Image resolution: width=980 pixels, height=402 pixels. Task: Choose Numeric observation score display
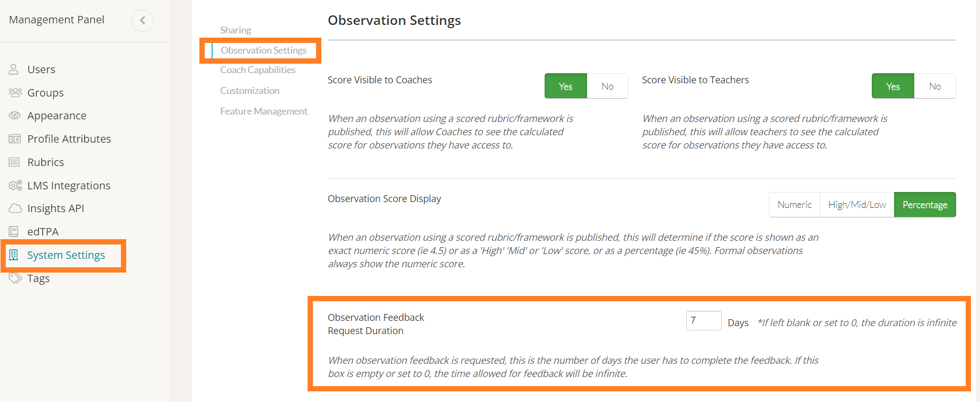[x=794, y=205]
